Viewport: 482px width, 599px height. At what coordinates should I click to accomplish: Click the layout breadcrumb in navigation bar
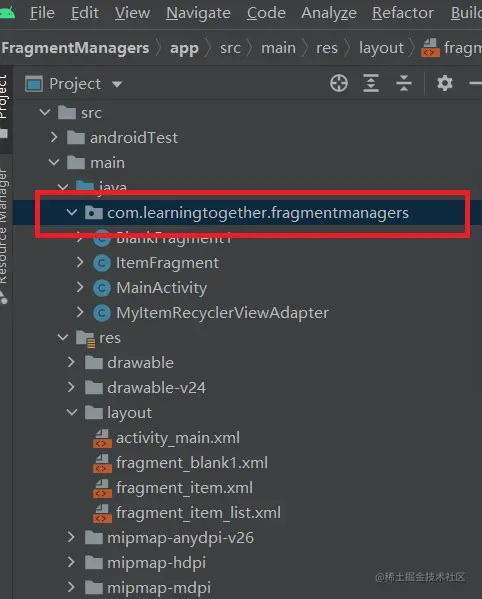pos(381,48)
